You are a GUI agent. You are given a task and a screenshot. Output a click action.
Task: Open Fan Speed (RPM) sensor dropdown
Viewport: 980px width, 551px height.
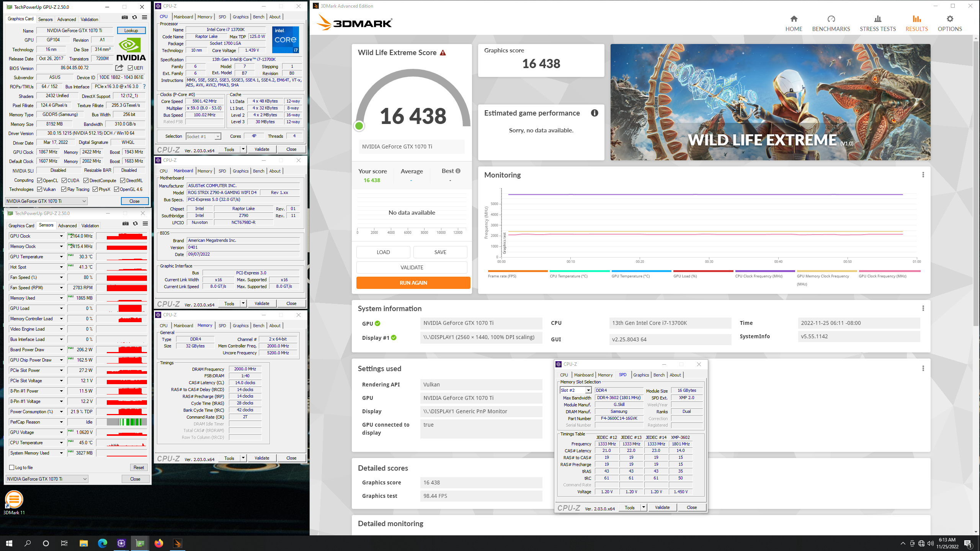[x=61, y=288]
